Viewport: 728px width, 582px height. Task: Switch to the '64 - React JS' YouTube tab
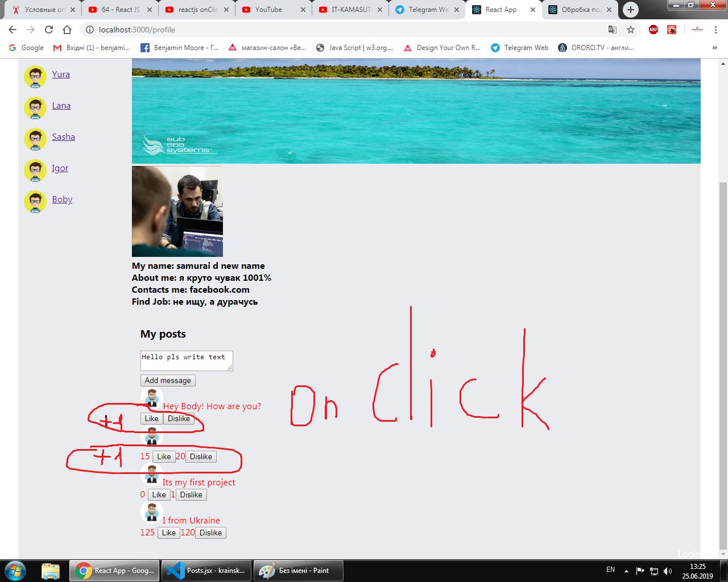coord(120,10)
